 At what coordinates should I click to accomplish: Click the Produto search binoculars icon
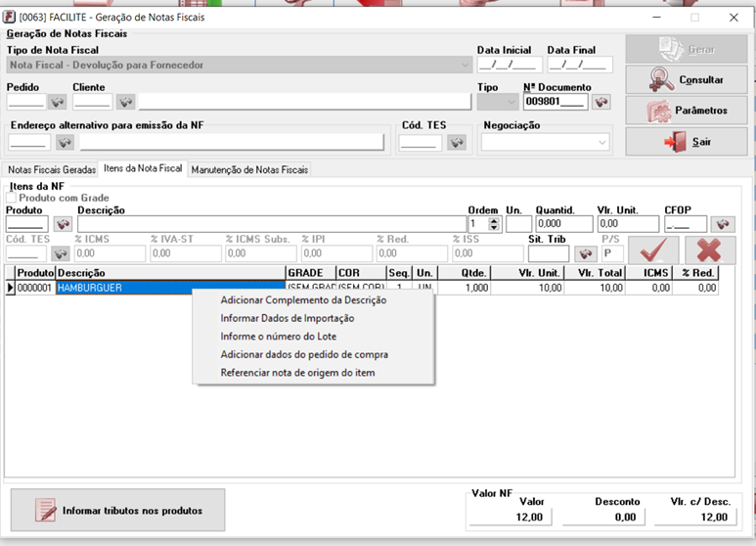click(x=64, y=224)
